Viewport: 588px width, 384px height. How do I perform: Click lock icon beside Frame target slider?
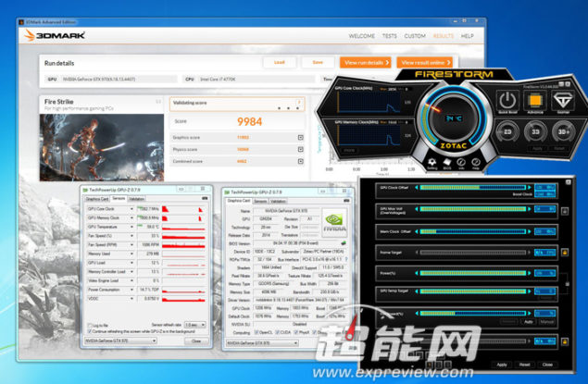pos(565,253)
